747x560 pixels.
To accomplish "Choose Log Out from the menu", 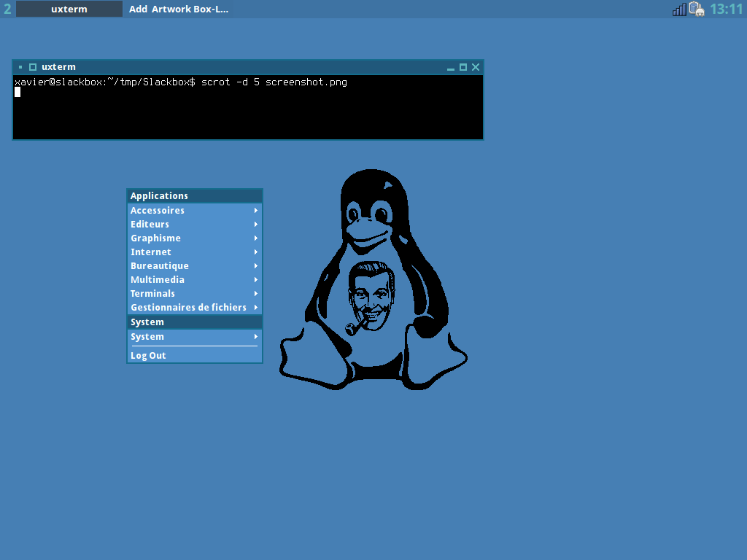I will click(x=194, y=355).
